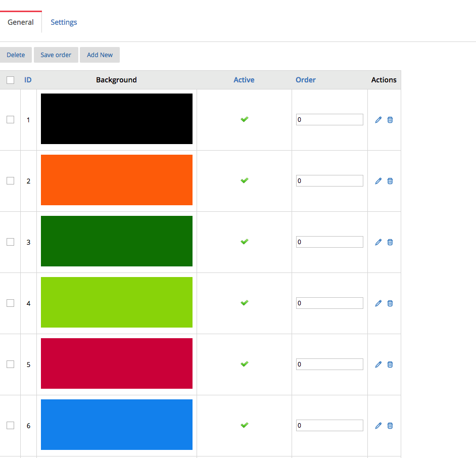Open the General tab

coord(21,22)
